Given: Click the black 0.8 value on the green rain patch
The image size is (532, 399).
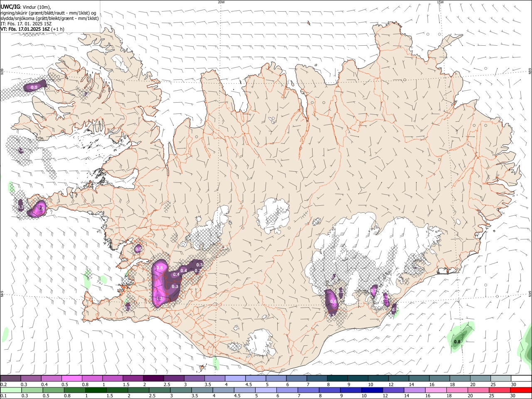Looking at the screenshot, I should click(x=457, y=342).
